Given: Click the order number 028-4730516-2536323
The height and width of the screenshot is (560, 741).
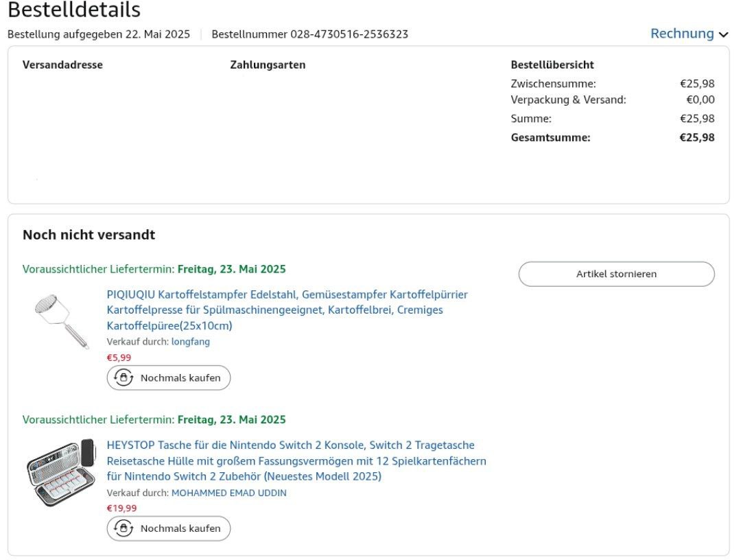Looking at the screenshot, I should coord(349,34).
